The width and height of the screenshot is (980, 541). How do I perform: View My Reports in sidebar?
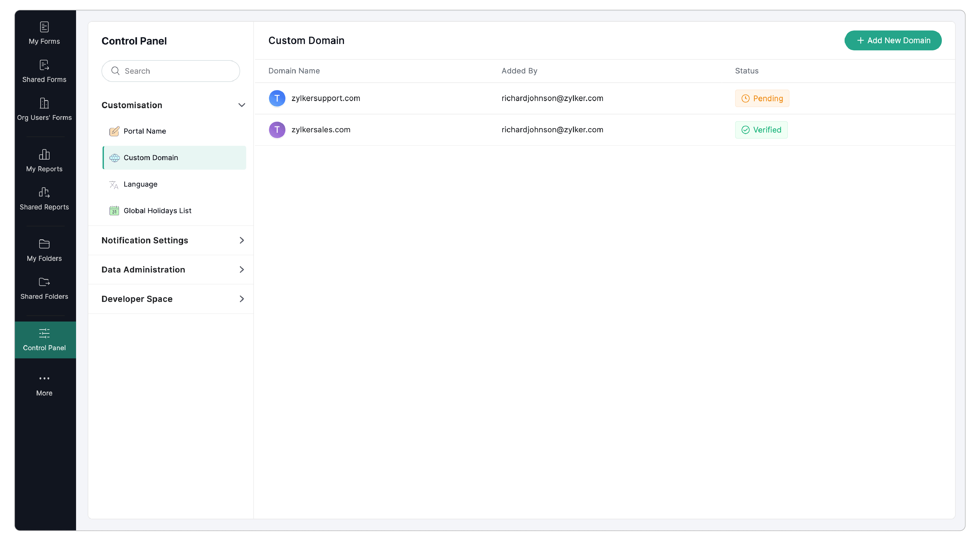pos(44,160)
